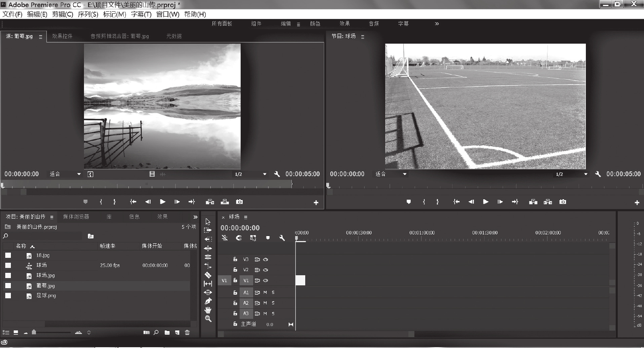Viewport: 644px width, 348px height.
Task: Expand the workspace overflow chevron
Action: point(436,24)
